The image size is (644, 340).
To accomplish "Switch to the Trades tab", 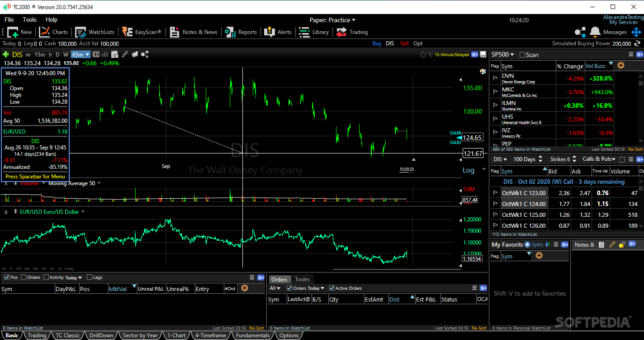I will click(302, 279).
